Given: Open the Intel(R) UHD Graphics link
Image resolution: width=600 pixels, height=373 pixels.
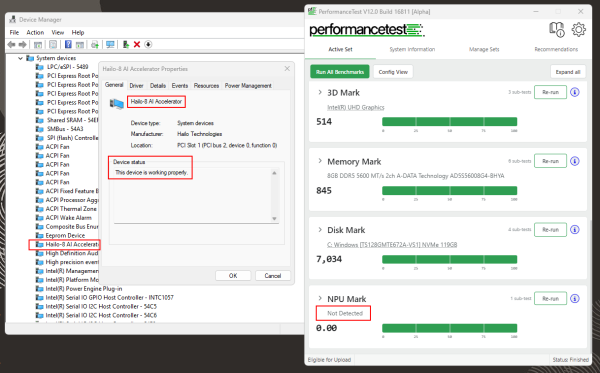Looking at the screenshot, I should click(355, 108).
